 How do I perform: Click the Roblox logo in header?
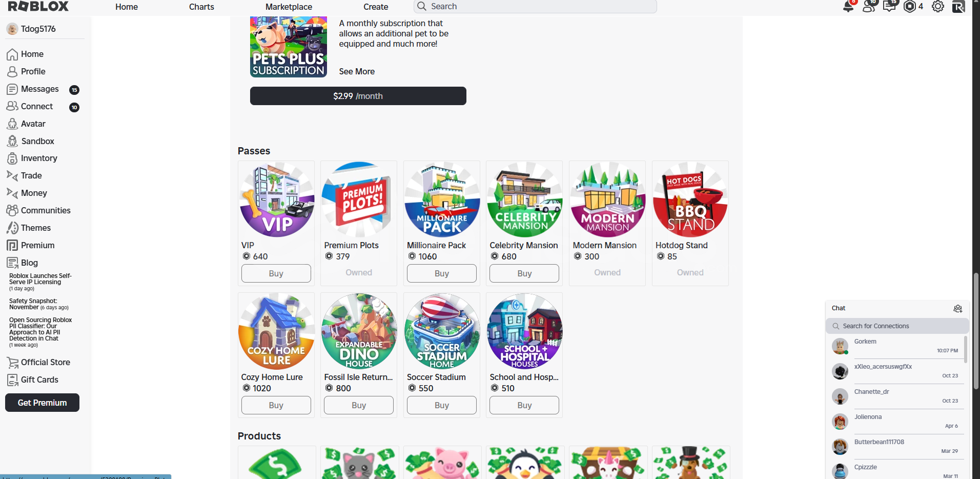pos(38,6)
